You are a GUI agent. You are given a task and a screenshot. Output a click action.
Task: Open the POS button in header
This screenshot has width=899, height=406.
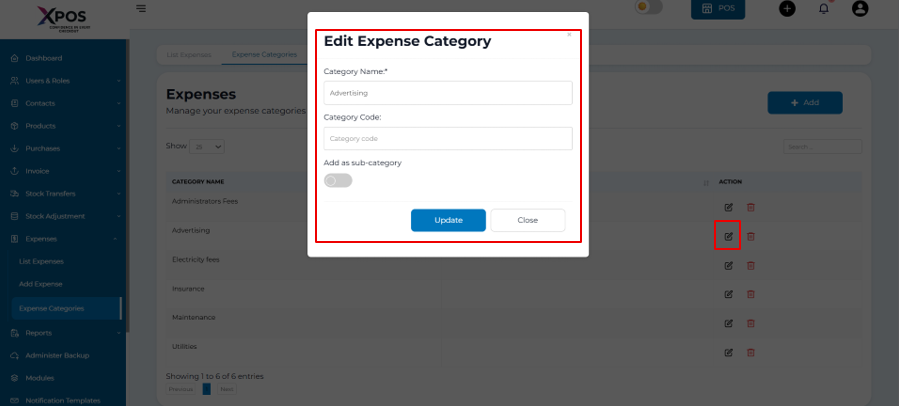(718, 8)
